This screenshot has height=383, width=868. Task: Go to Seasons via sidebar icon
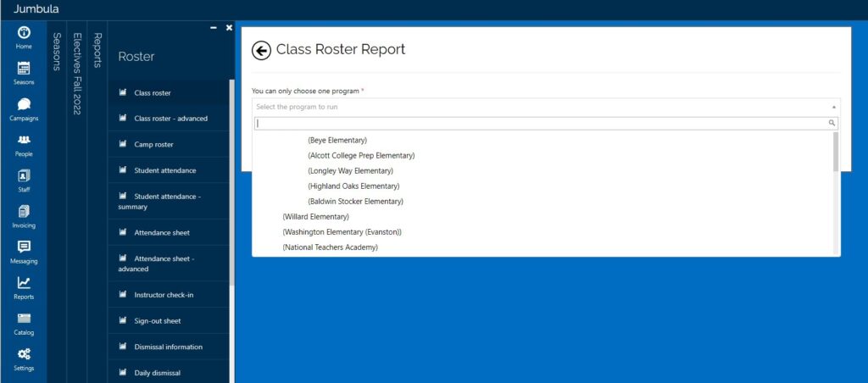click(x=24, y=73)
